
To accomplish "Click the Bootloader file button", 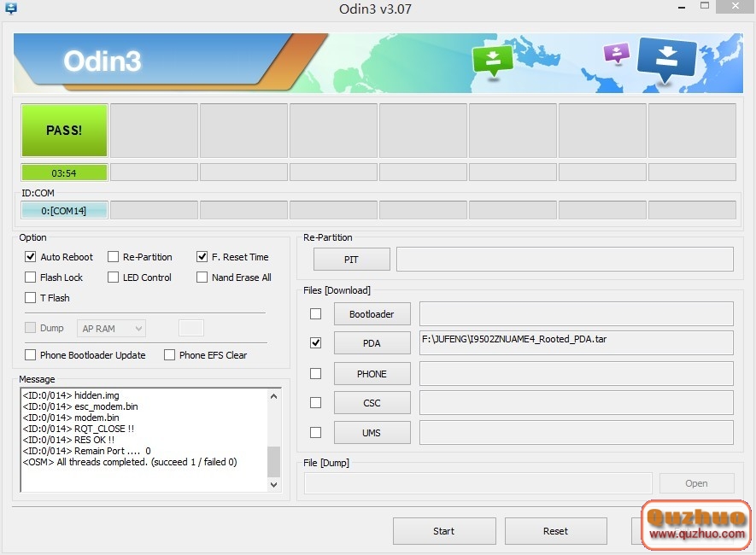I will 372,313.
